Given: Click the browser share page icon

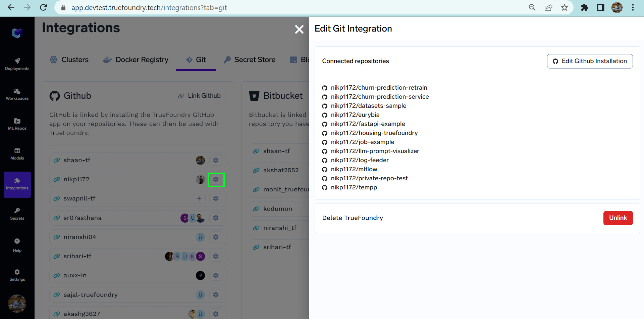Looking at the screenshot, I should click(548, 7).
